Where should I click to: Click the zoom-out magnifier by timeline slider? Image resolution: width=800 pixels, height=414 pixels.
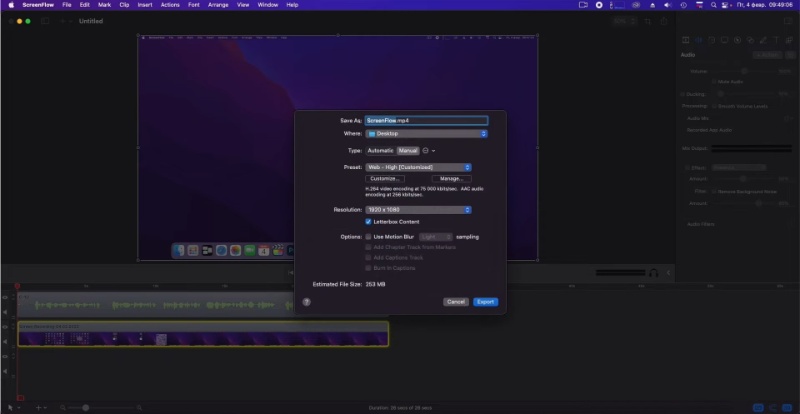click(x=63, y=407)
